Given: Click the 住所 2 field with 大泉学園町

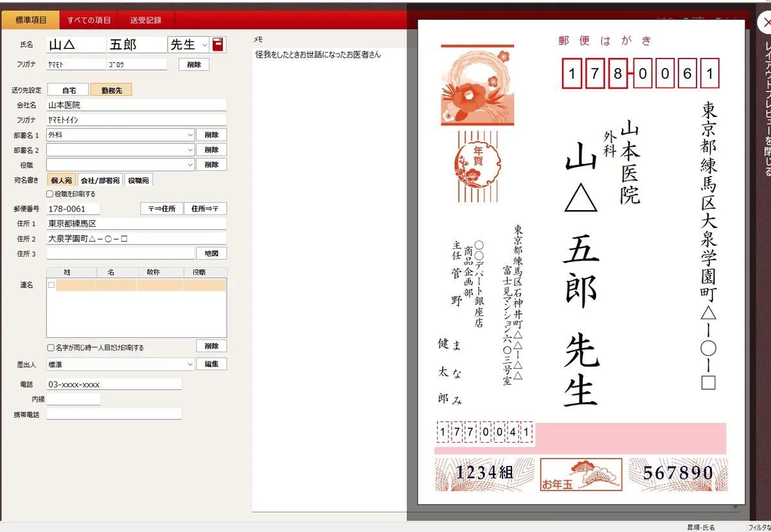Looking at the screenshot, I should click(x=137, y=239).
